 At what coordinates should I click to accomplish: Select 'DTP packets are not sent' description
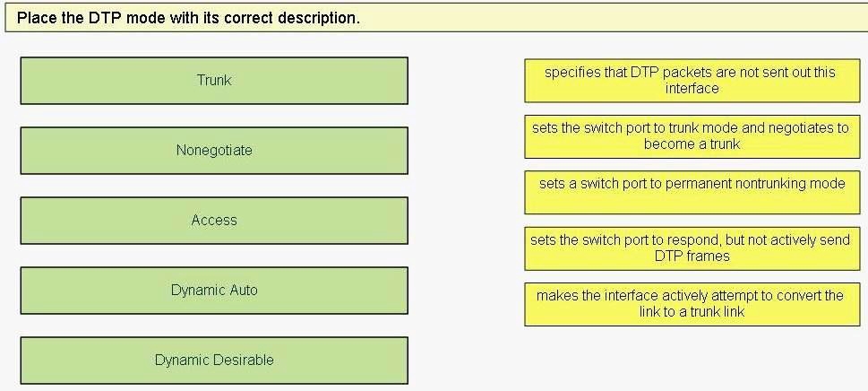(692, 81)
